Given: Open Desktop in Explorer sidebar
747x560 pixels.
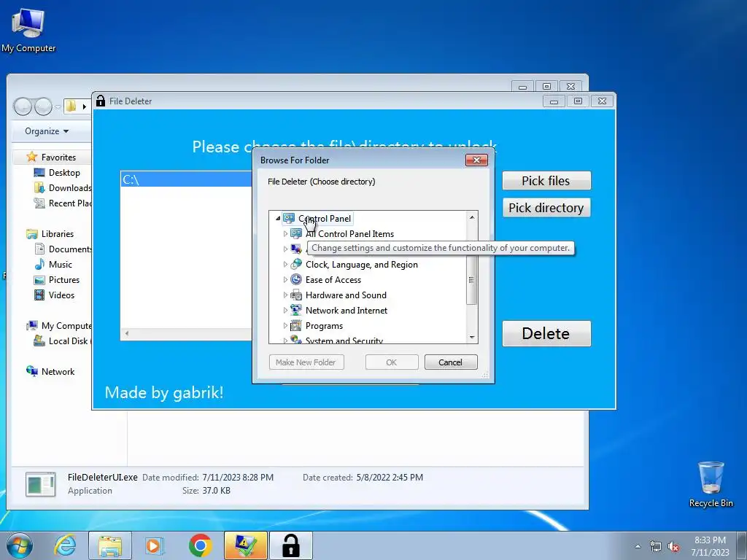Looking at the screenshot, I should [64, 172].
